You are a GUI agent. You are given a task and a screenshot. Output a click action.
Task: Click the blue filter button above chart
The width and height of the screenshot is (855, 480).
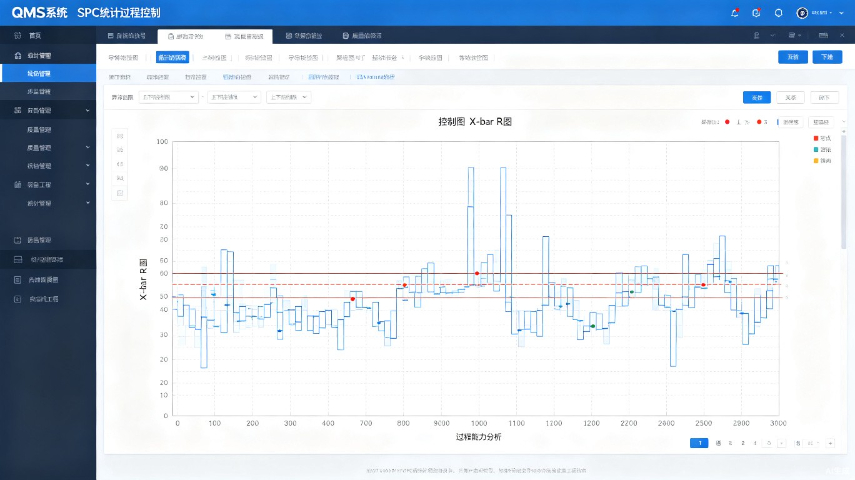tap(757, 97)
